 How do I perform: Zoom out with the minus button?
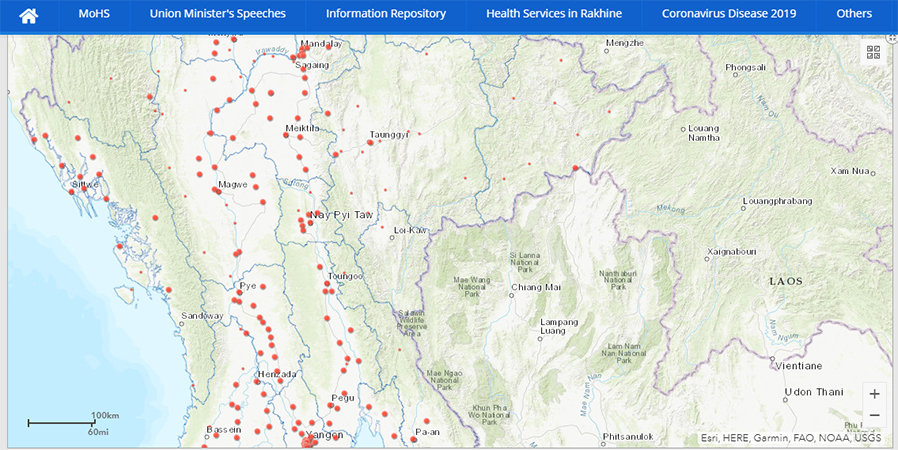(874, 416)
